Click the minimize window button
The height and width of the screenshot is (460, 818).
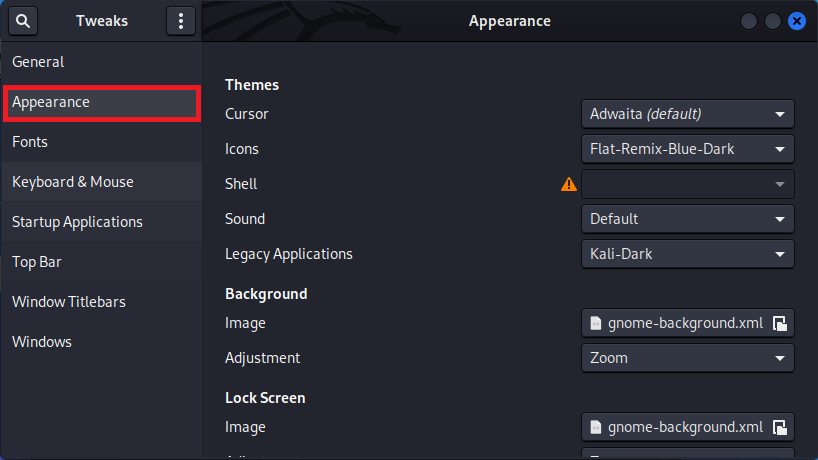749,21
